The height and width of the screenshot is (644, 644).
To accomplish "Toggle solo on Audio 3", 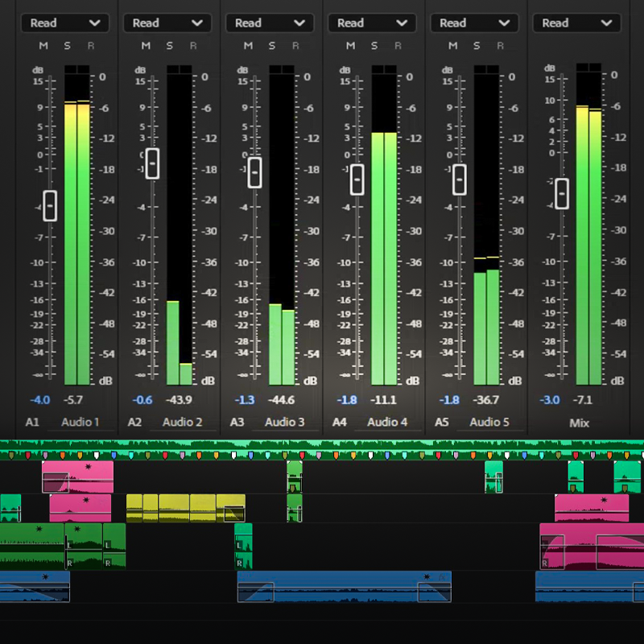I will coord(270,46).
